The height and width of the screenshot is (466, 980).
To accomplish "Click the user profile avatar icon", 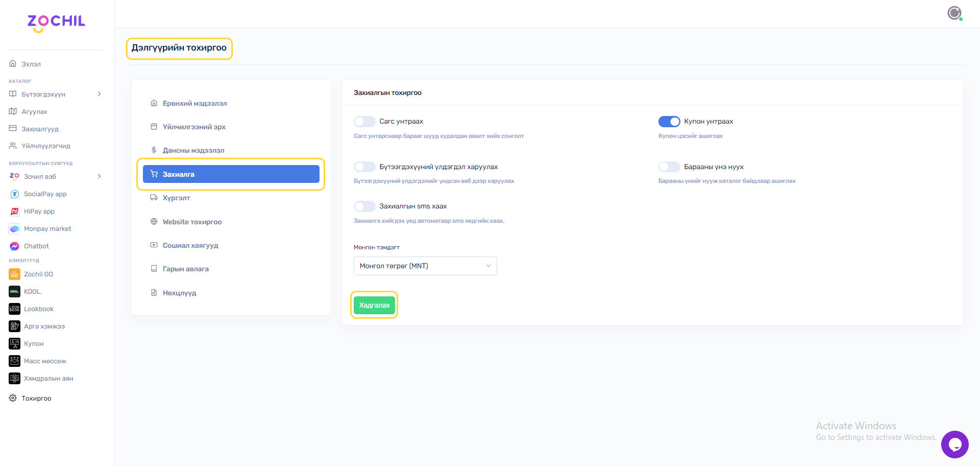I will (x=954, y=13).
